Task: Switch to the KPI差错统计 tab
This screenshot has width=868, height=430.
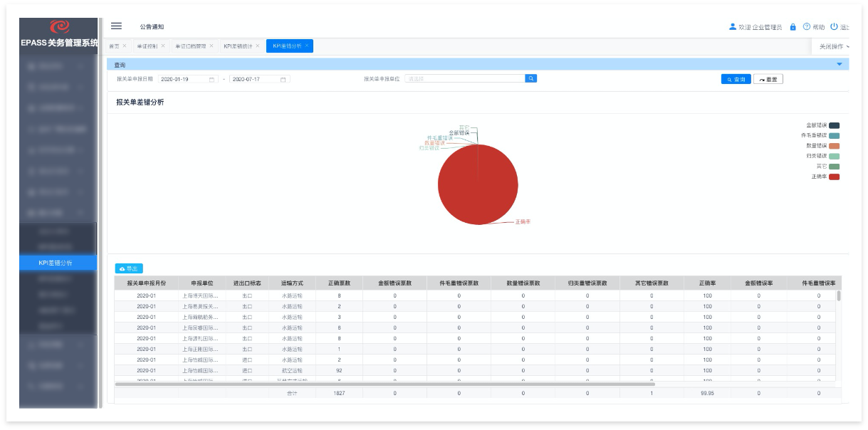Action: (238, 46)
